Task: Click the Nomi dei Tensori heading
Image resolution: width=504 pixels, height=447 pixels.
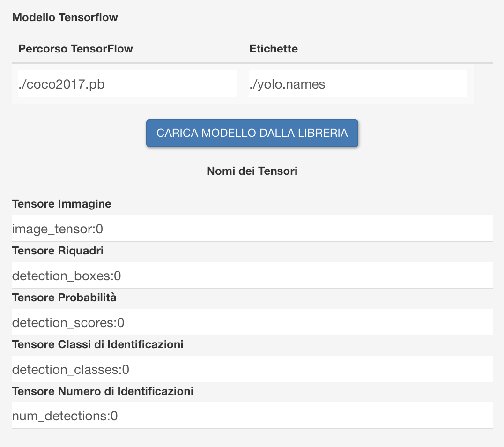Action: pos(252,171)
